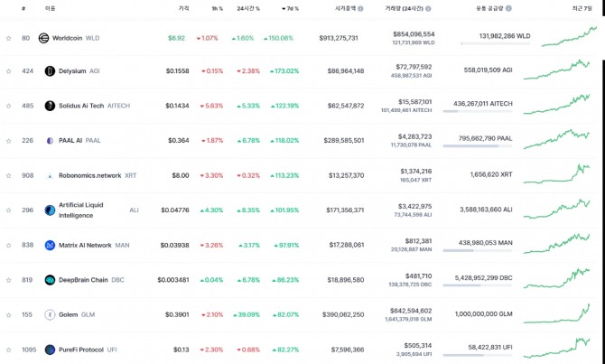The width and height of the screenshot is (605, 364).
Task: Sort the table by 24시간 % column
Action: click(247, 8)
